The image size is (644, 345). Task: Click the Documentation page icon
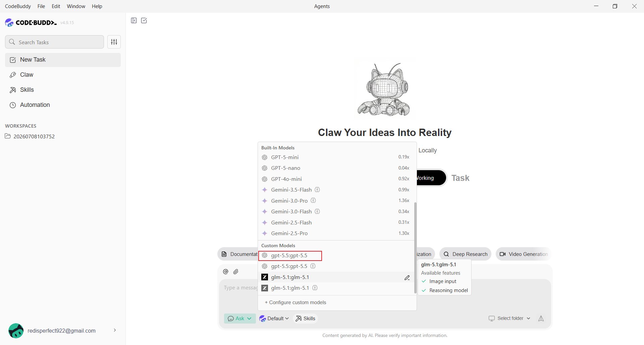pyautogui.click(x=224, y=254)
